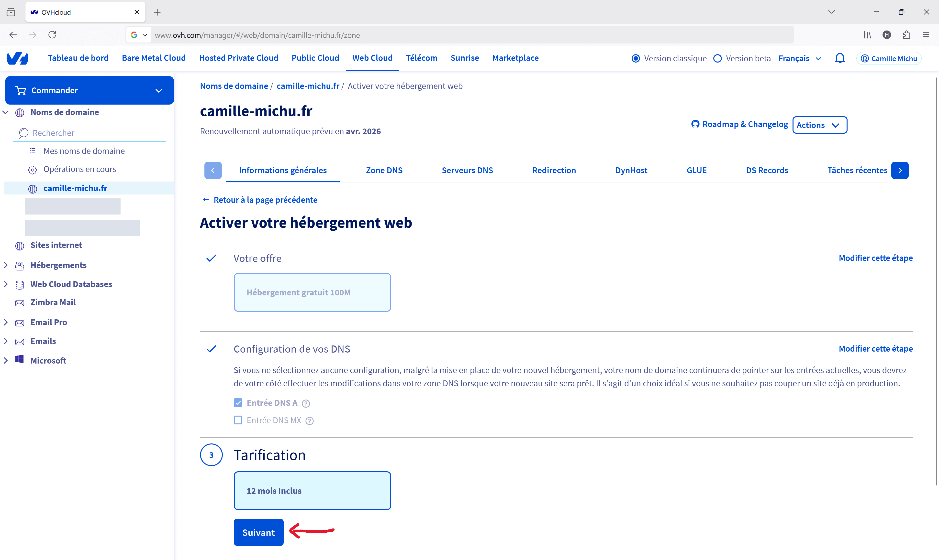Image resolution: width=939 pixels, height=560 pixels.
Task: Select Version classique radio button
Action: 636,58
